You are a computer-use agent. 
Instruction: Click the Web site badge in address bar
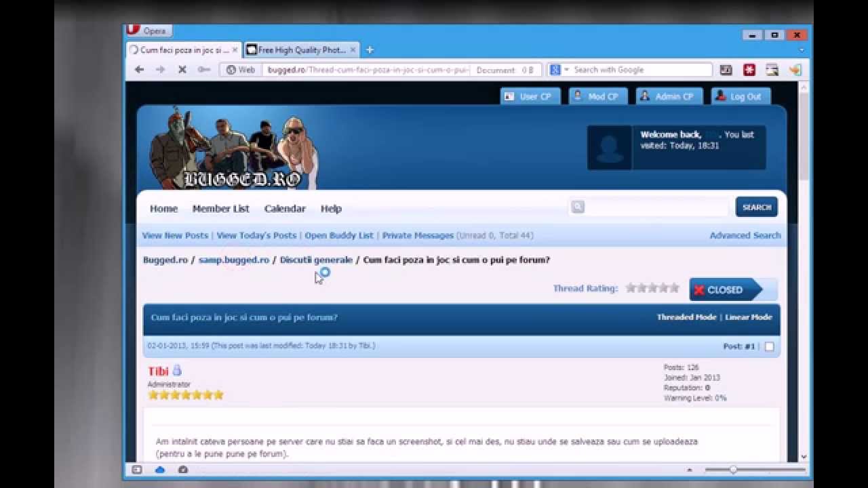click(x=241, y=70)
